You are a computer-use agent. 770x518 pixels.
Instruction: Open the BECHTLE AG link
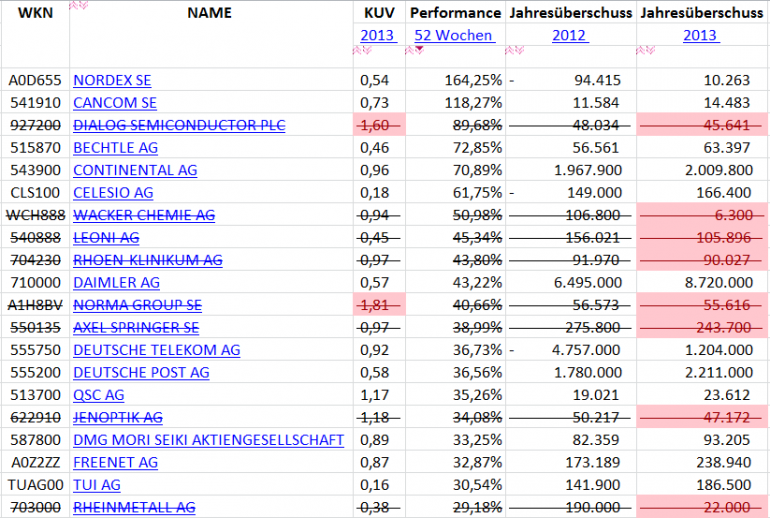coord(115,148)
